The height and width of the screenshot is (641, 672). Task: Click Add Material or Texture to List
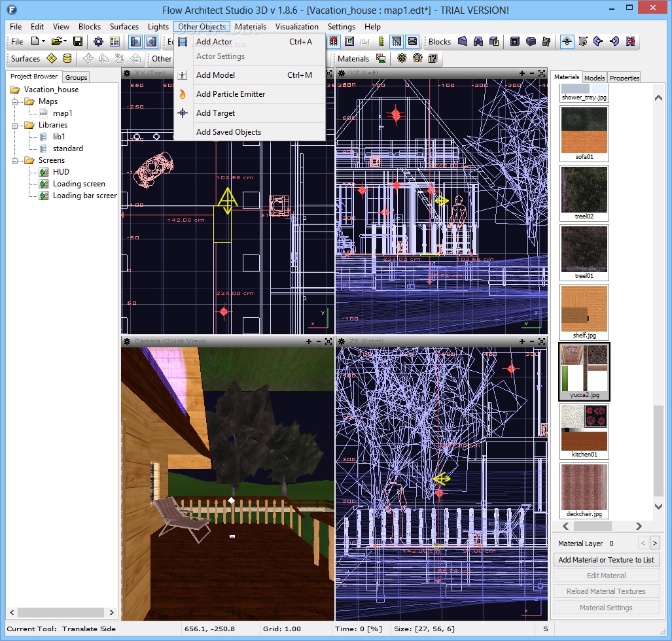606,560
